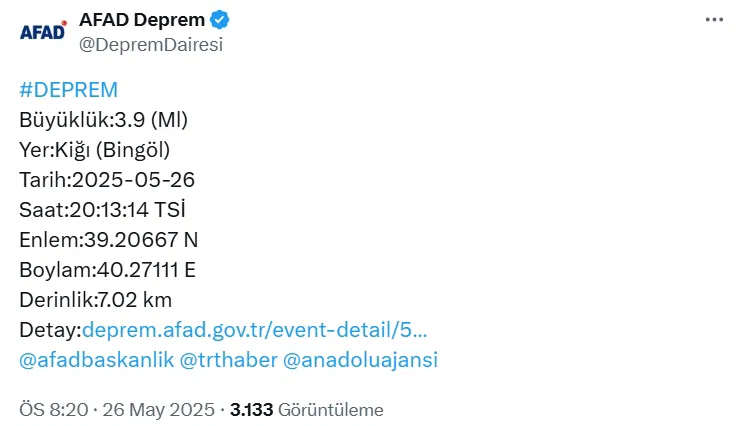Open the @anadoluajansi mention

tap(361, 360)
